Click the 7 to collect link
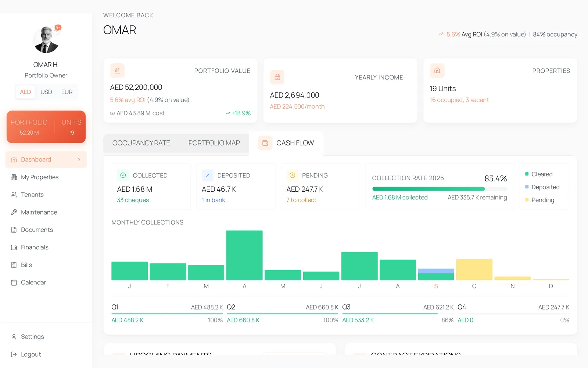Image resolution: width=588 pixels, height=368 pixels. click(x=301, y=200)
